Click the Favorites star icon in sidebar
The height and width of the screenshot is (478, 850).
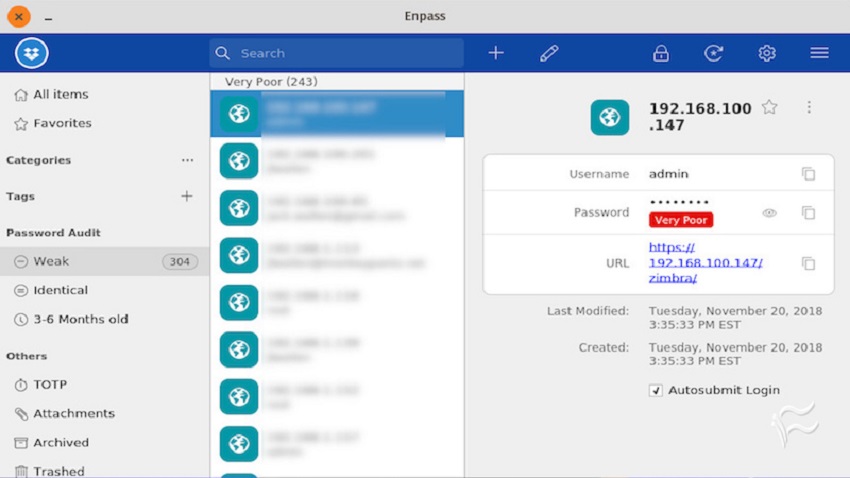21,124
